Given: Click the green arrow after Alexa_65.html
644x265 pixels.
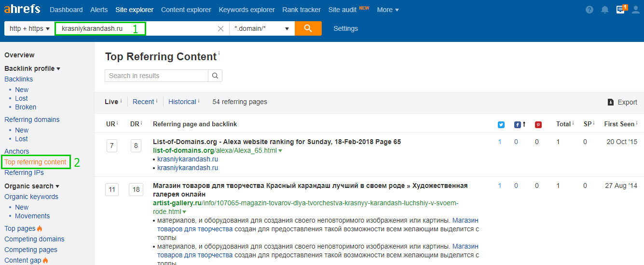Looking at the screenshot, I should 280,151.
